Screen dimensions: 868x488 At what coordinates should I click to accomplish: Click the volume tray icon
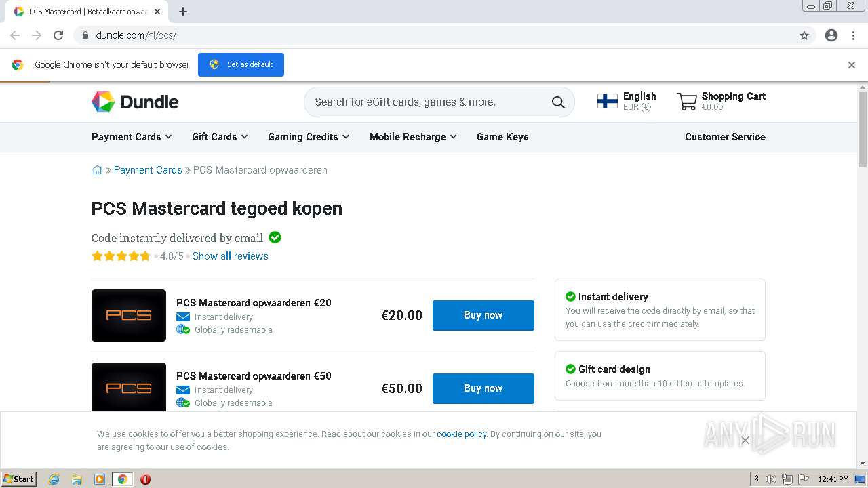pos(771,479)
